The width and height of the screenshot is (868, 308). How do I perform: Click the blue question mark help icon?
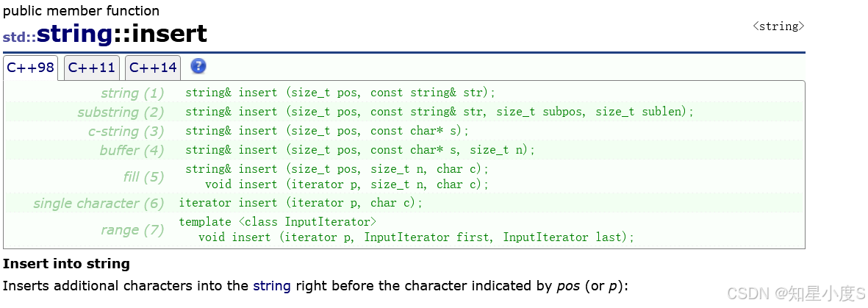198,66
